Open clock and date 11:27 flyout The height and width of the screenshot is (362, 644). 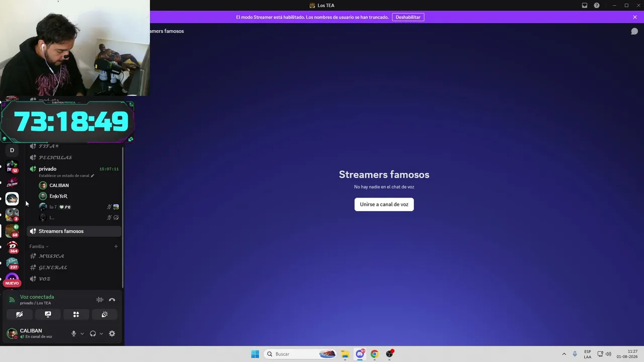(x=627, y=354)
